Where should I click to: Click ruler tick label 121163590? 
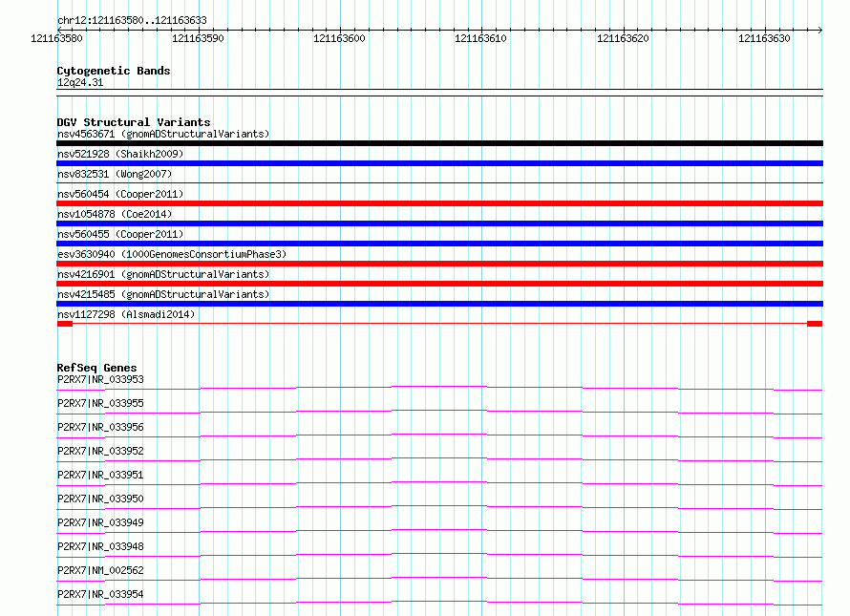click(x=198, y=38)
